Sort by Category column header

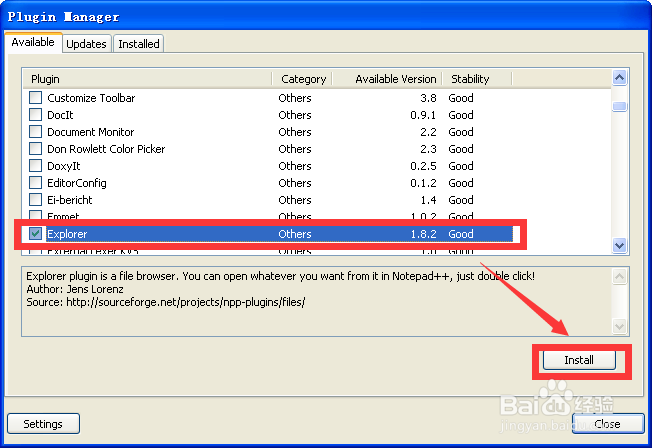click(302, 79)
